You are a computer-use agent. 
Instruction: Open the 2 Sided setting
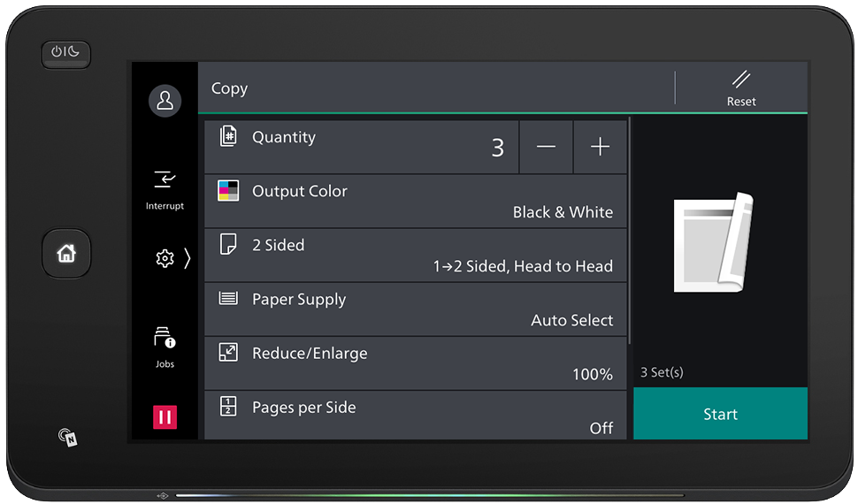(x=416, y=256)
